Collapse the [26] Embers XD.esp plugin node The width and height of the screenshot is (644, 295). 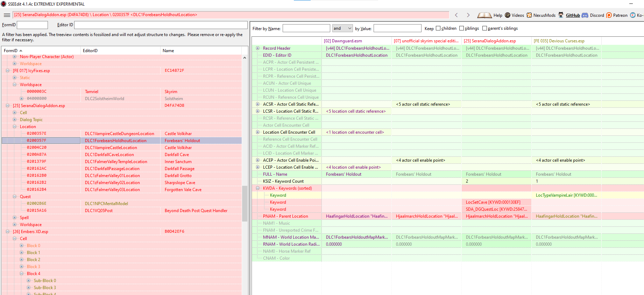click(x=8, y=232)
